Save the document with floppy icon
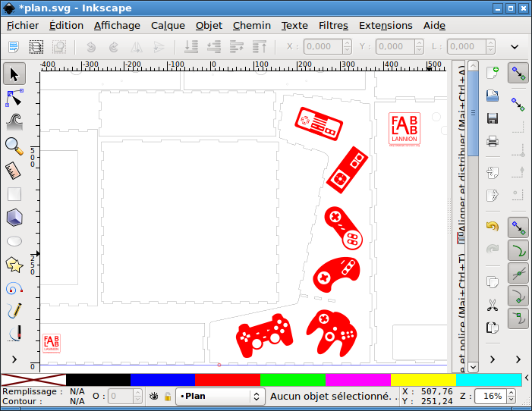Screen dimensions: 532x411 pyautogui.click(x=493, y=118)
